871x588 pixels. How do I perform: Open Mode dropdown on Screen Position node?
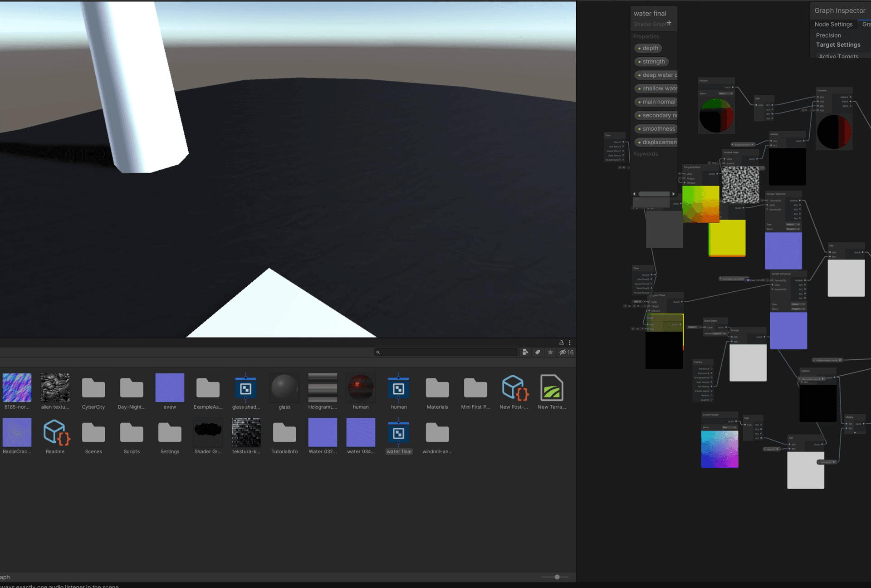(729, 427)
